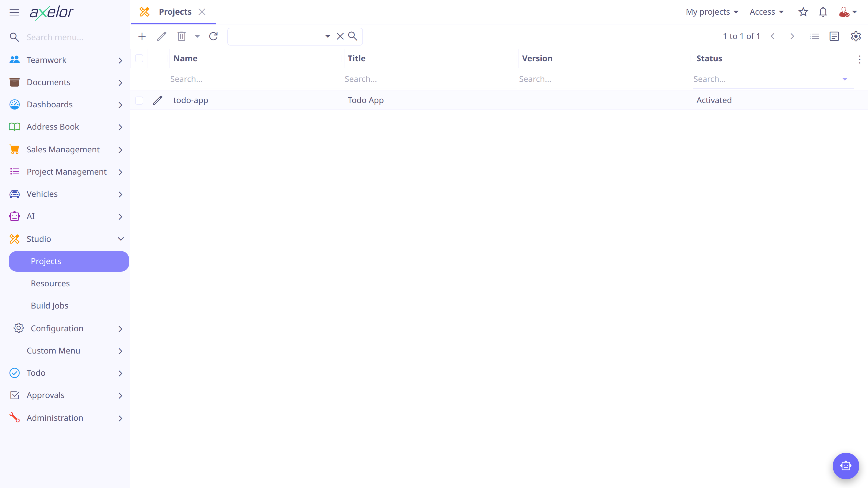Open the Access dropdown
Viewport: 868px width, 488px height.
pyautogui.click(x=767, y=12)
